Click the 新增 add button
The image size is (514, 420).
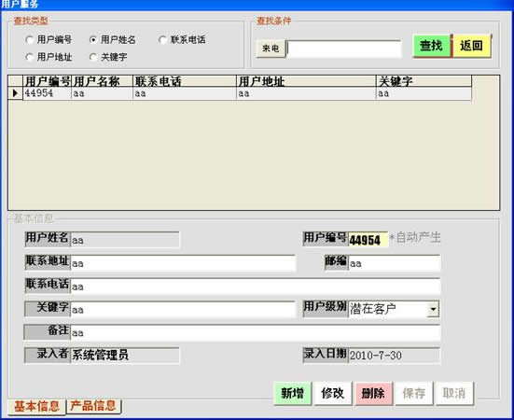[292, 393]
